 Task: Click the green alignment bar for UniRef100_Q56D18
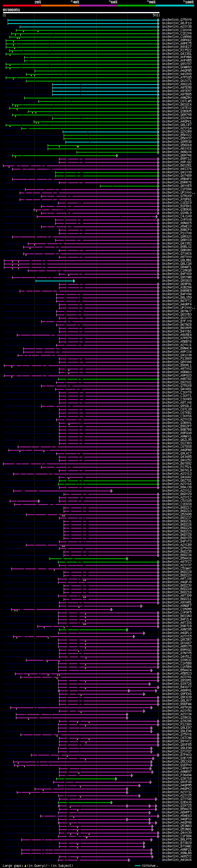(103, 145)
